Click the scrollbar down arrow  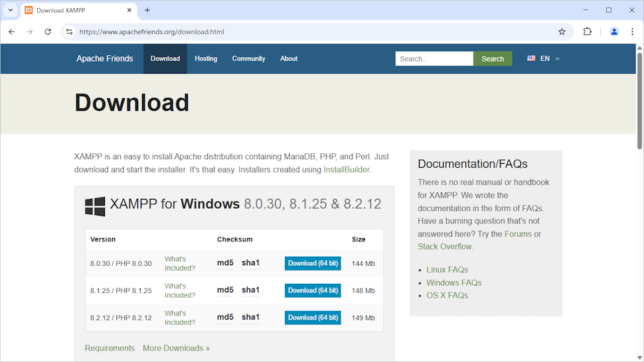[639, 358]
